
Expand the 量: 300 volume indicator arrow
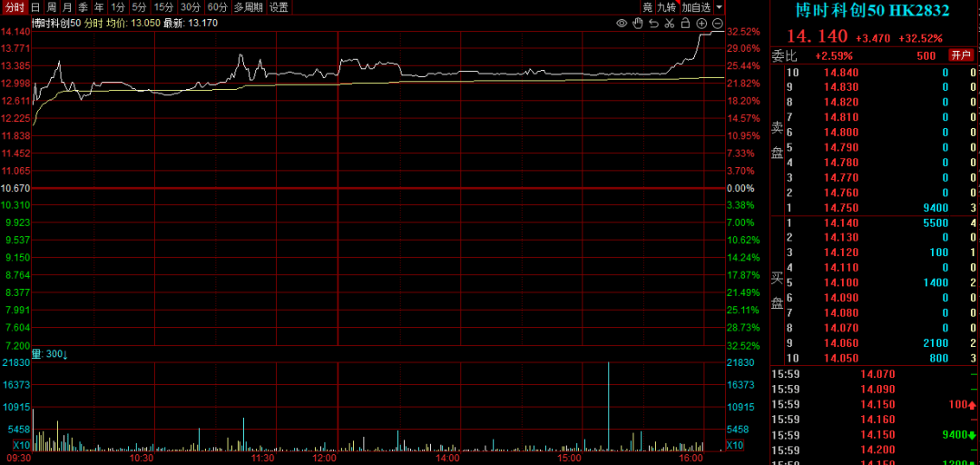click(65, 354)
